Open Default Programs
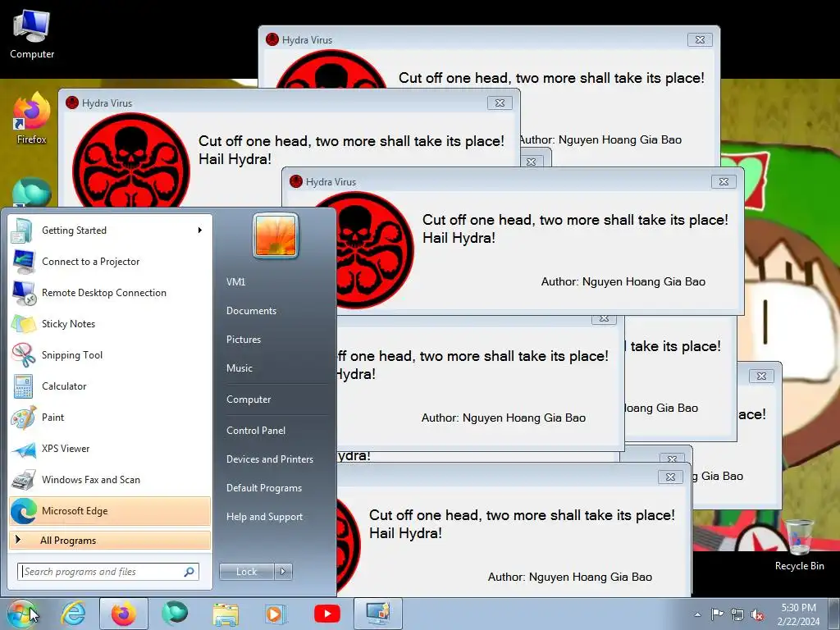The width and height of the screenshot is (840, 630). pyautogui.click(x=264, y=488)
